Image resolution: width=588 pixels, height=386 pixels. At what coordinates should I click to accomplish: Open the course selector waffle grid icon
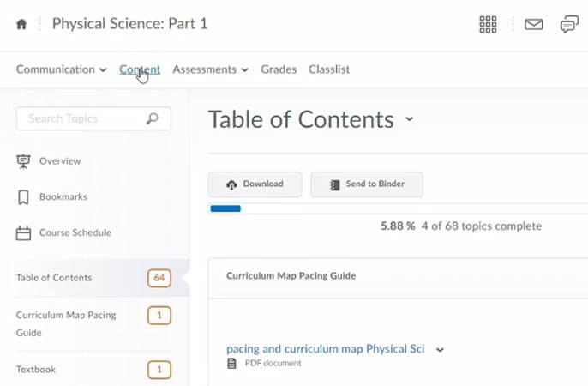click(488, 24)
